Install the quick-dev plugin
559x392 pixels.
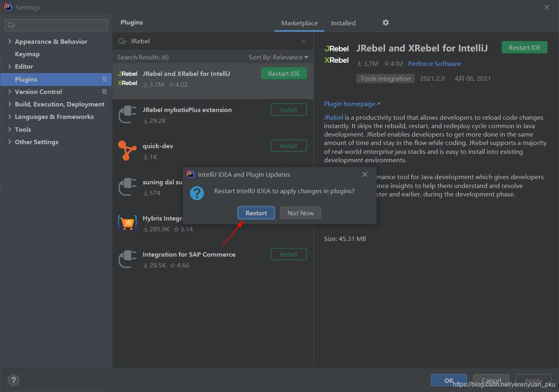click(289, 146)
